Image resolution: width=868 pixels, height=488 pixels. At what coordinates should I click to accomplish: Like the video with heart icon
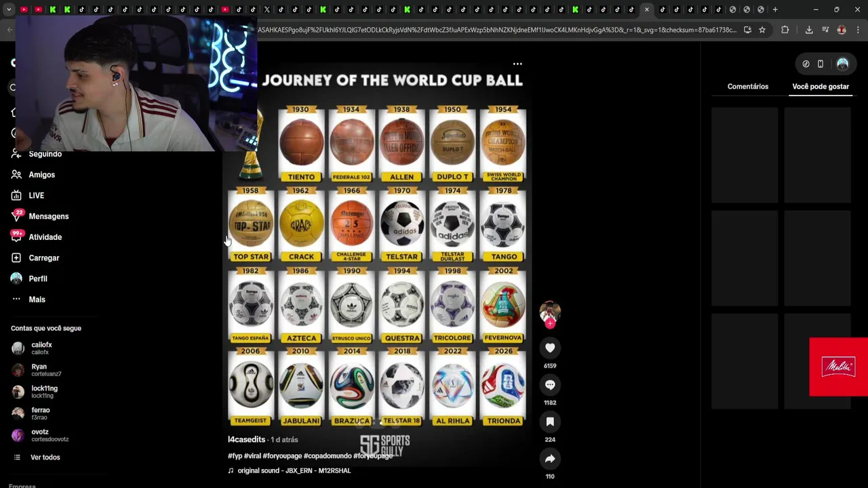[x=550, y=348]
